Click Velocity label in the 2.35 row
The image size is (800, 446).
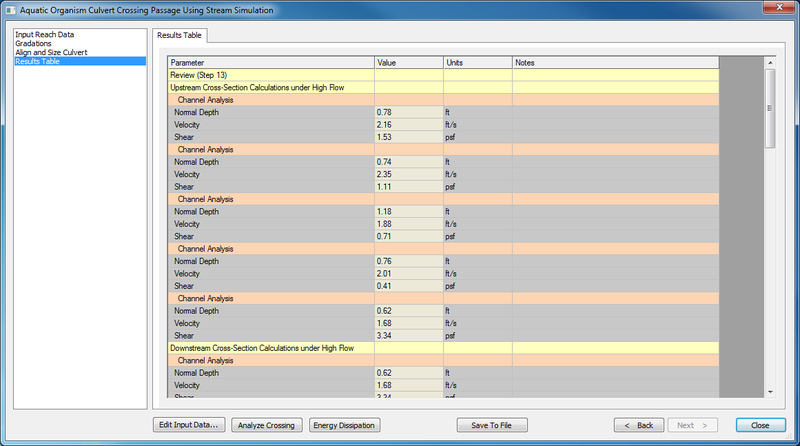tap(187, 174)
